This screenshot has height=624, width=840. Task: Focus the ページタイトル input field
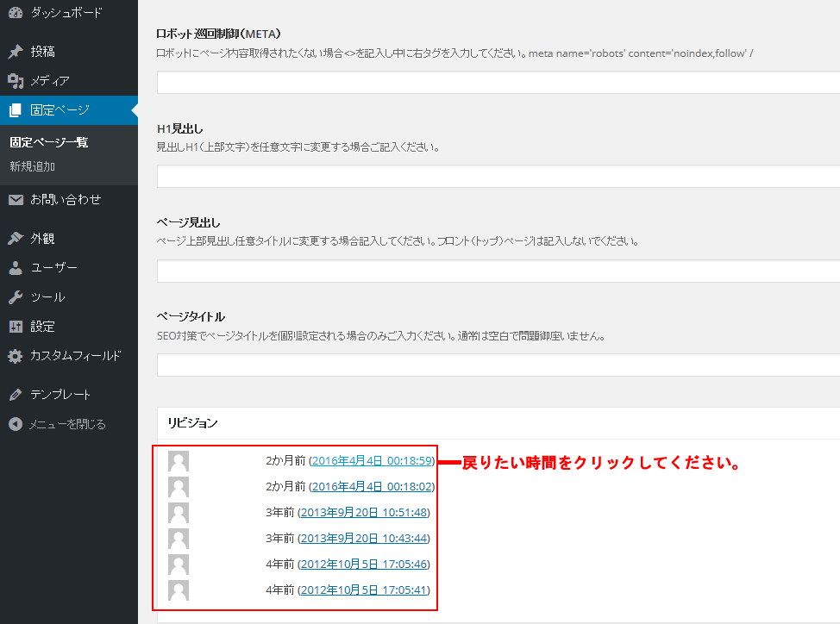point(498,365)
